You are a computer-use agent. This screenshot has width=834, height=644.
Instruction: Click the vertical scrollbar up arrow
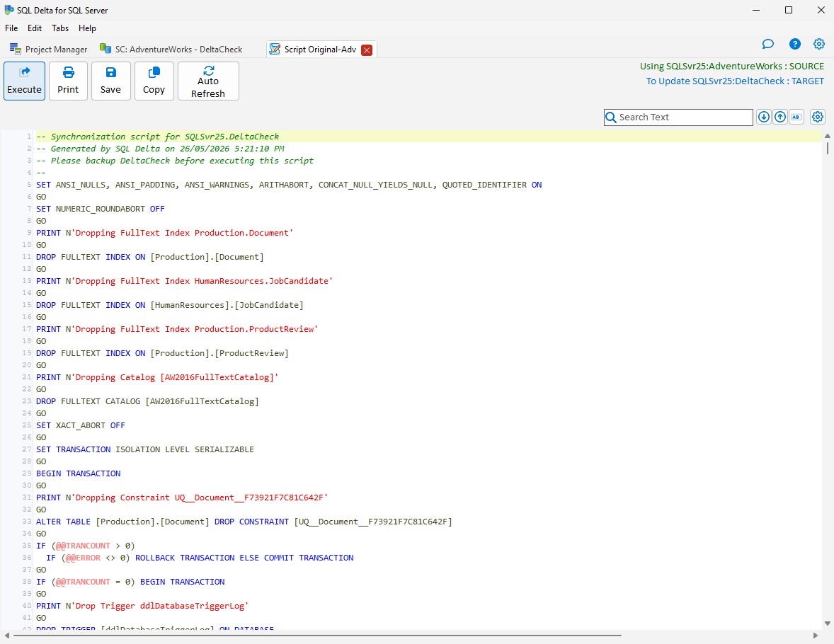coord(827,136)
